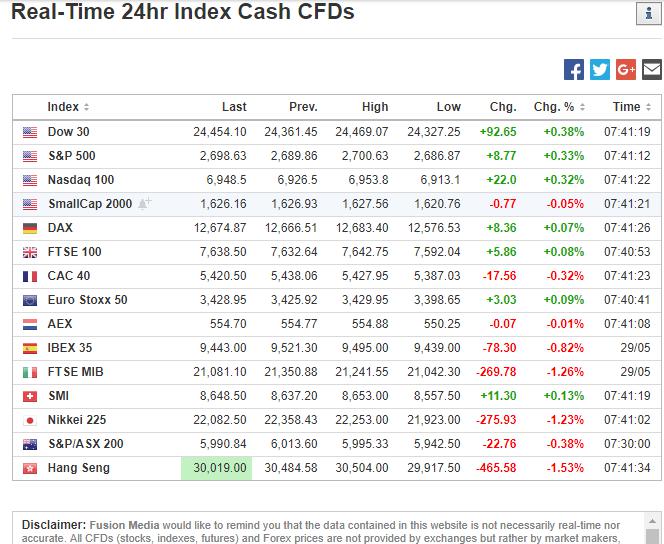Open the Euro Stoxx 50 index link

88,300
